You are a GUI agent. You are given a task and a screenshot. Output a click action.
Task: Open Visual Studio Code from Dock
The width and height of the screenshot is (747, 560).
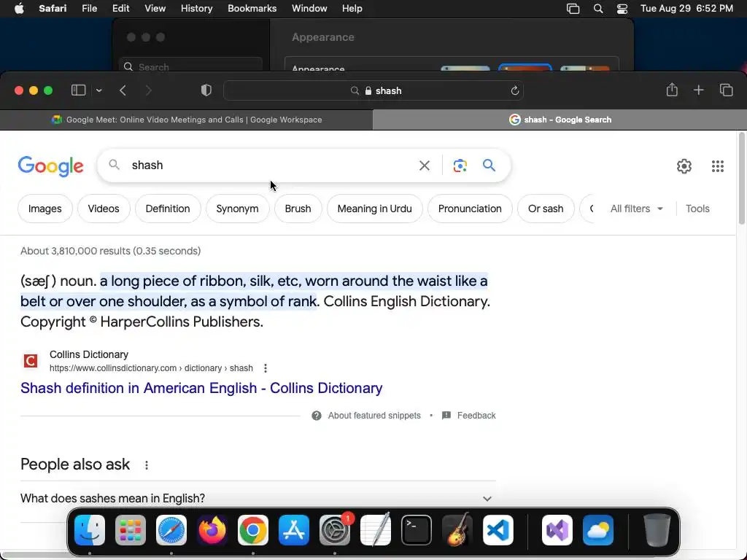point(498,531)
